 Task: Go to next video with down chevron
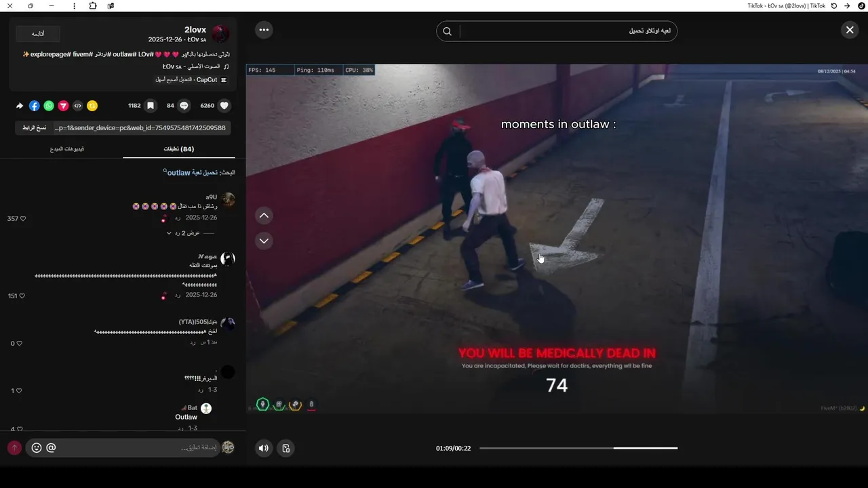pyautogui.click(x=264, y=241)
